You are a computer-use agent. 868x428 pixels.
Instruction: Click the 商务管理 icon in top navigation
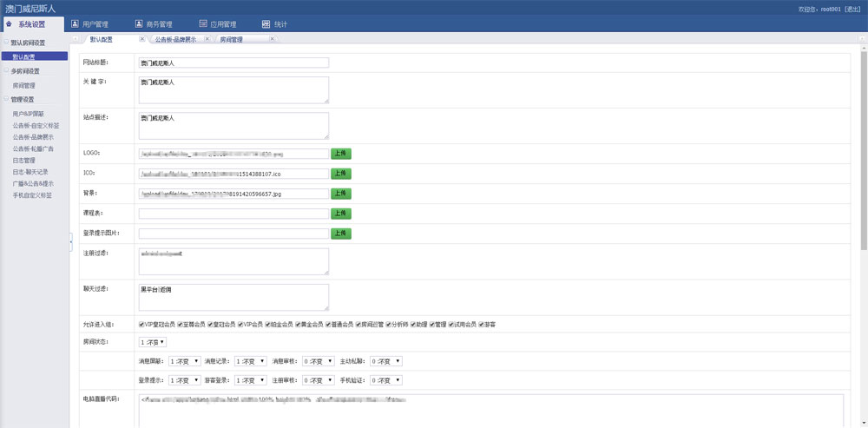140,24
